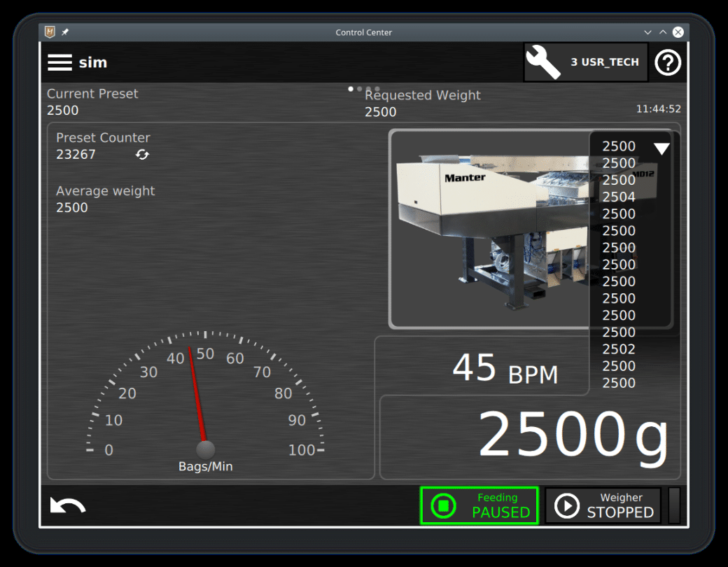Collapse the weight history list triangle
The width and height of the screenshot is (728, 567).
(x=661, y=148)
